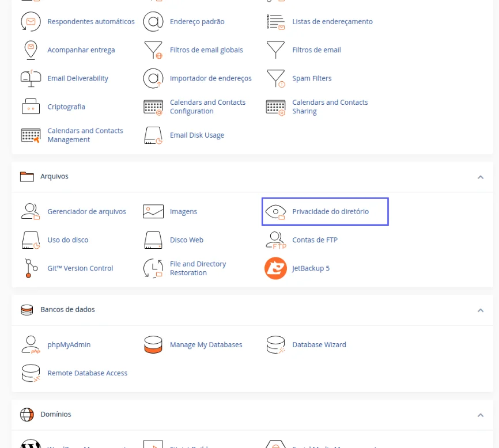Click File and Directory Restoration icon
This screenshot has width=499, height=448.
pos(153,268)
